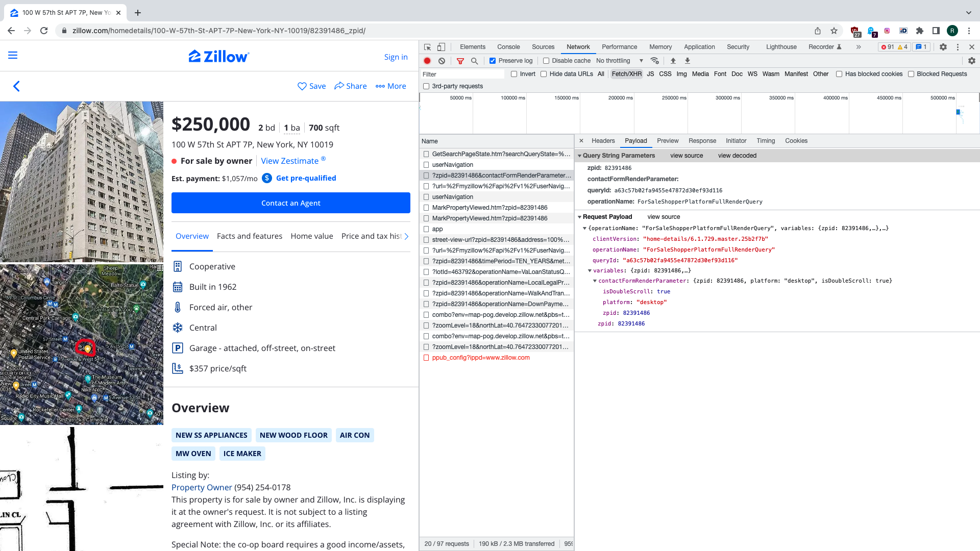Click into the network Filter input field

462,74
